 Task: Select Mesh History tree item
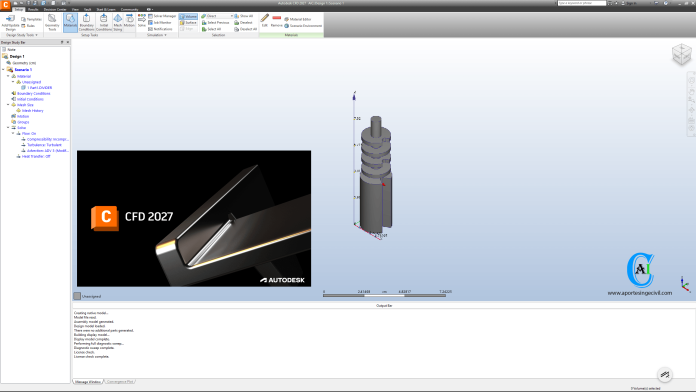[x=32, y=111]
